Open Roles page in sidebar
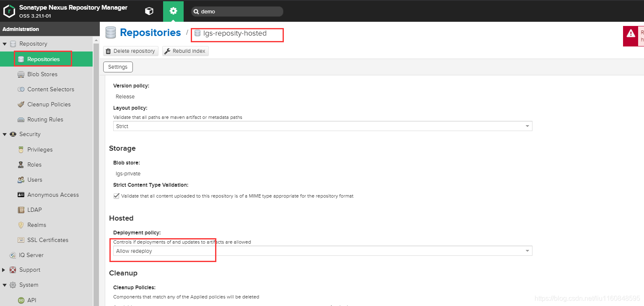Screen dimensions: 644x306 click(x=34, y=165)
